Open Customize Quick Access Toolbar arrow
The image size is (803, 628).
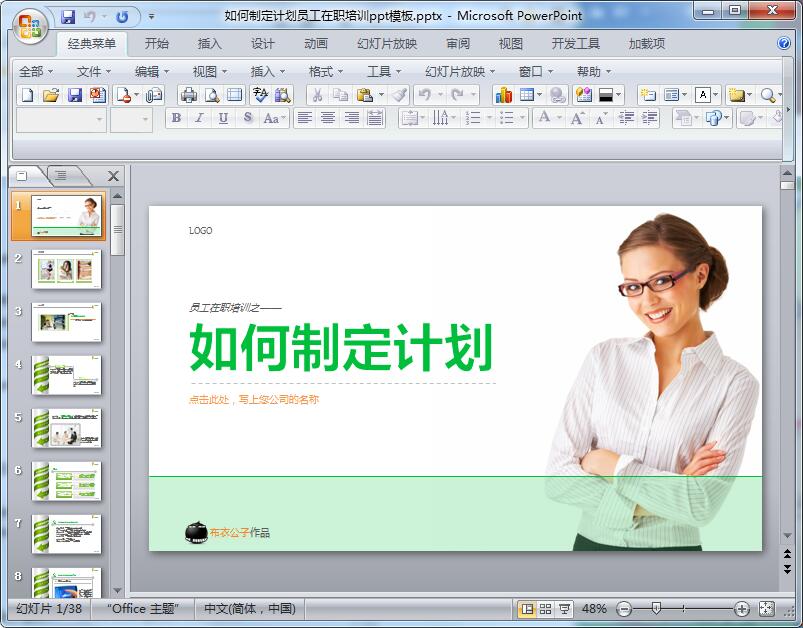pyautogui.click(x=152, y=17)
